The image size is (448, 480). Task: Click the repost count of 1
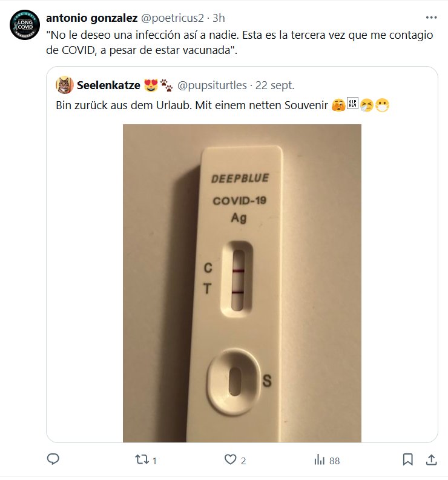click(x=154, y=461)
